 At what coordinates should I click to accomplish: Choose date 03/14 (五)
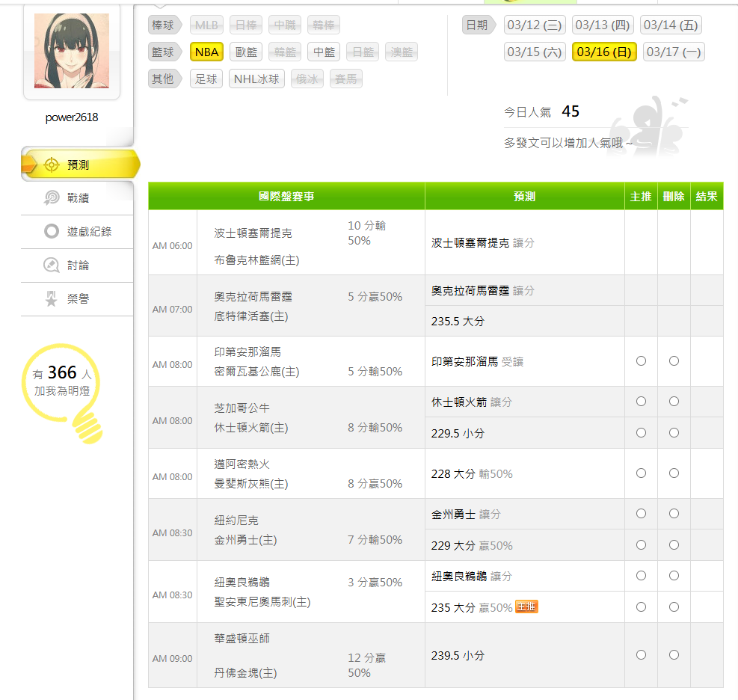[x=671, y=25]
